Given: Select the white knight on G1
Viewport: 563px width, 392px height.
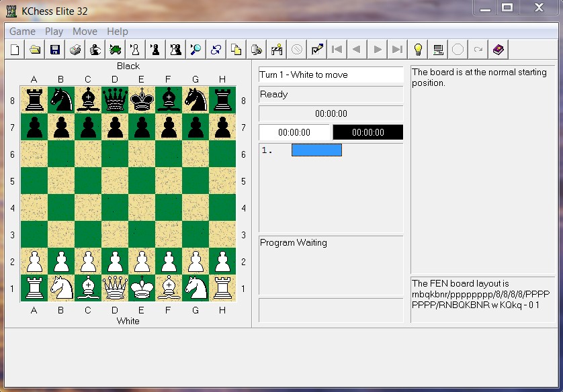Looking at the screenshot, I should [x=196, y=288].
